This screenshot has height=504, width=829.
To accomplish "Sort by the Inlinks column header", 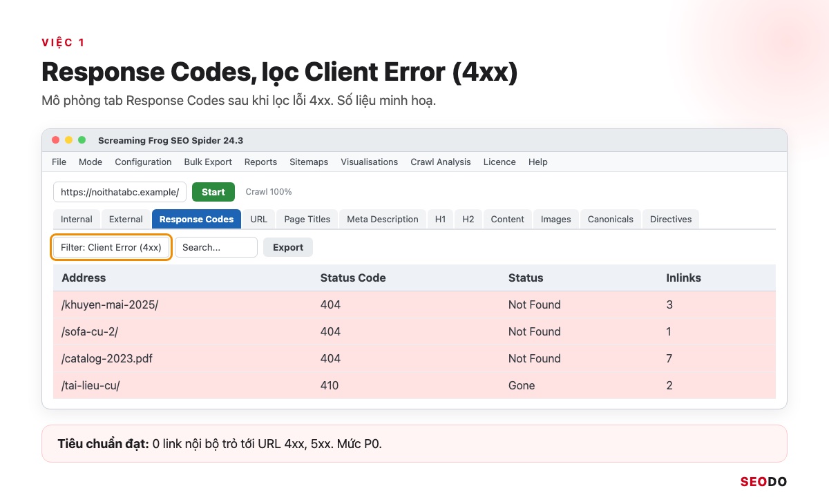I will [x=683, y=278].
